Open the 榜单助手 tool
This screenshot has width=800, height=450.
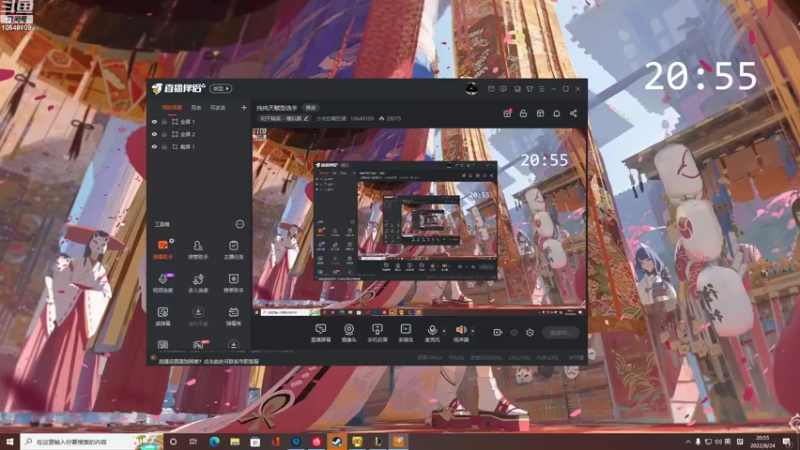coord(233,283)
